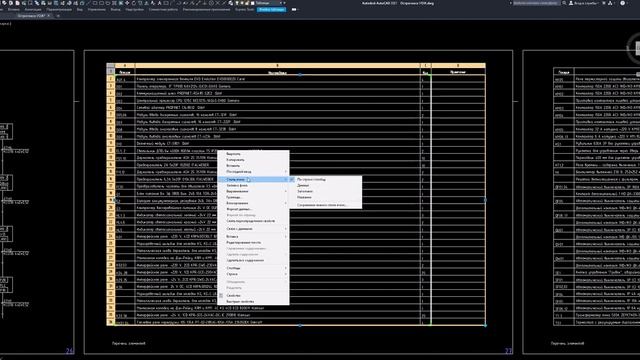
Task: Pick Данные cell style in submenu
Action: (325, 185)
